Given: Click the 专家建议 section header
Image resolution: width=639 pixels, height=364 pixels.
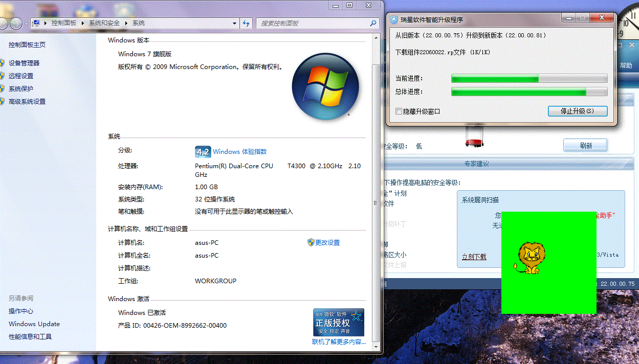Looking at the screenshot, I should click(x=476, y=164).
